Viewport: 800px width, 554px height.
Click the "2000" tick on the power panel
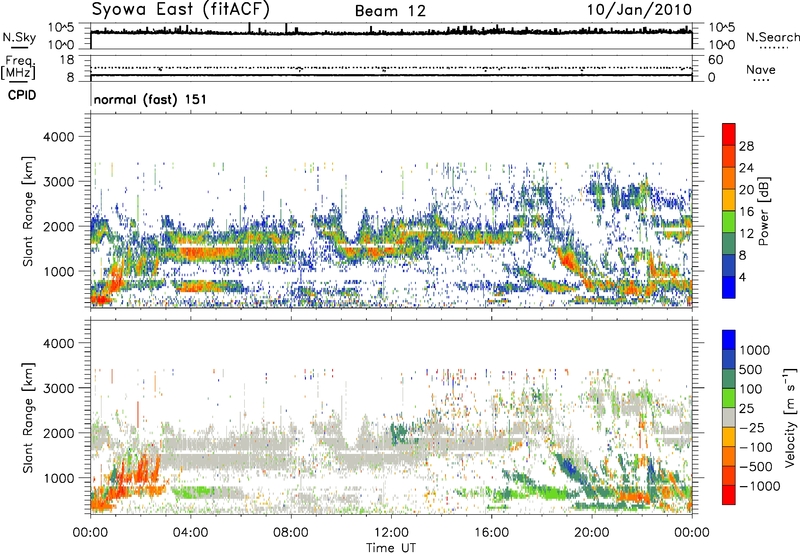coord(58,226)
